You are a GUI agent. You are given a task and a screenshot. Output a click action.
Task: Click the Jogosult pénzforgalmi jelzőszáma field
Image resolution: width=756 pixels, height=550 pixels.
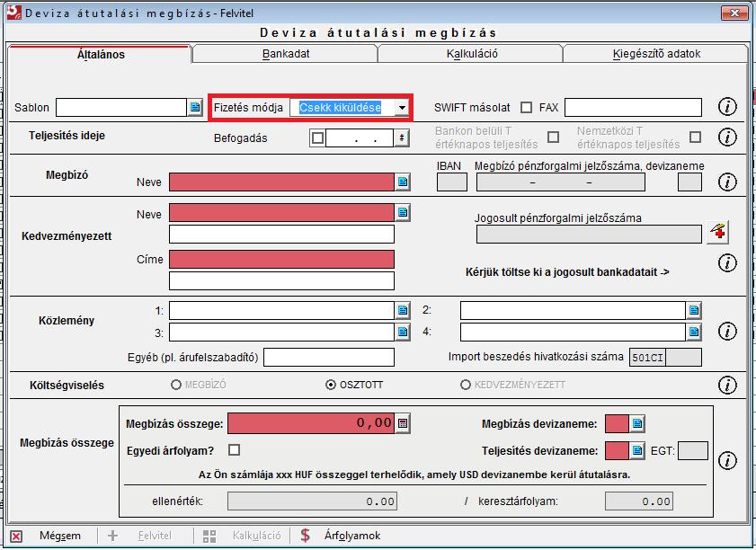pyautogui.click(x=589, y=235)
